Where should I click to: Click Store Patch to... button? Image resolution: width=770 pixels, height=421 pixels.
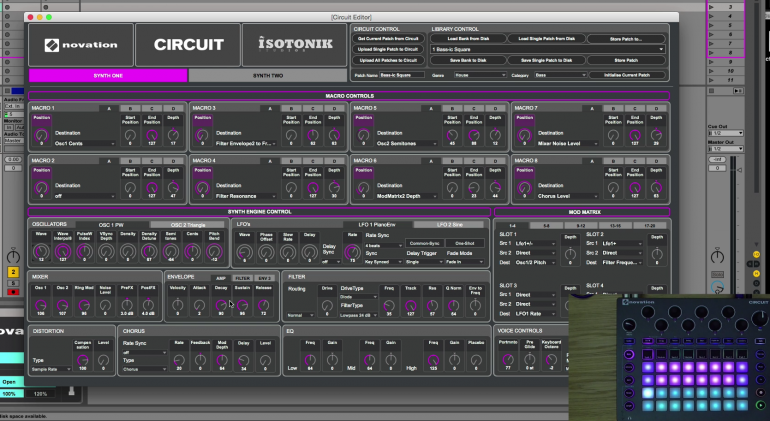pyautogui.click(x=626, y=38)
